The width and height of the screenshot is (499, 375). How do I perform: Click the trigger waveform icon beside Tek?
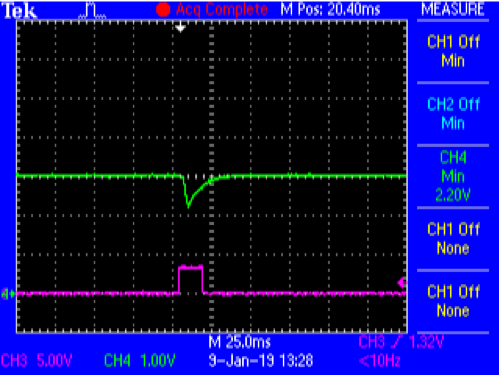(x=92, y=10)
